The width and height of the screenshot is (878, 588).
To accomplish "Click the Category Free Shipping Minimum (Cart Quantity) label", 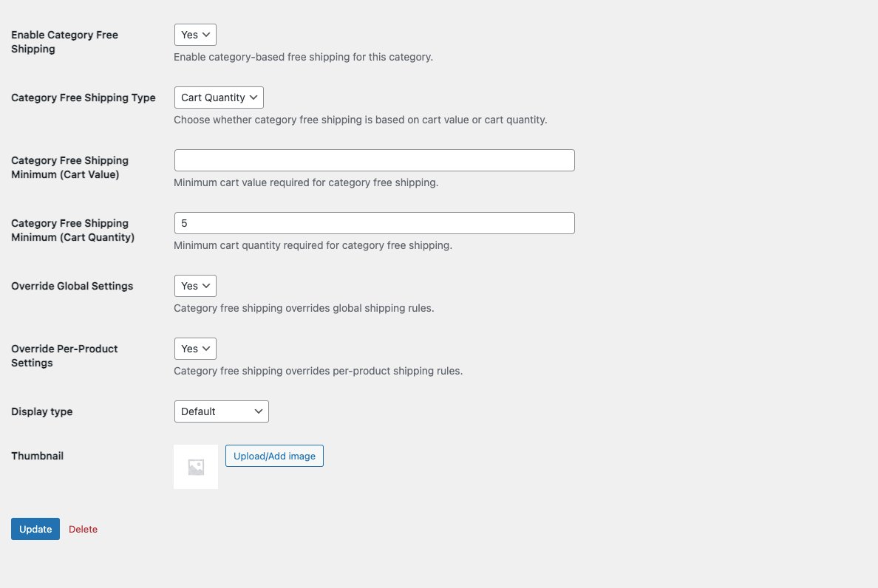I will coord(72,230).
